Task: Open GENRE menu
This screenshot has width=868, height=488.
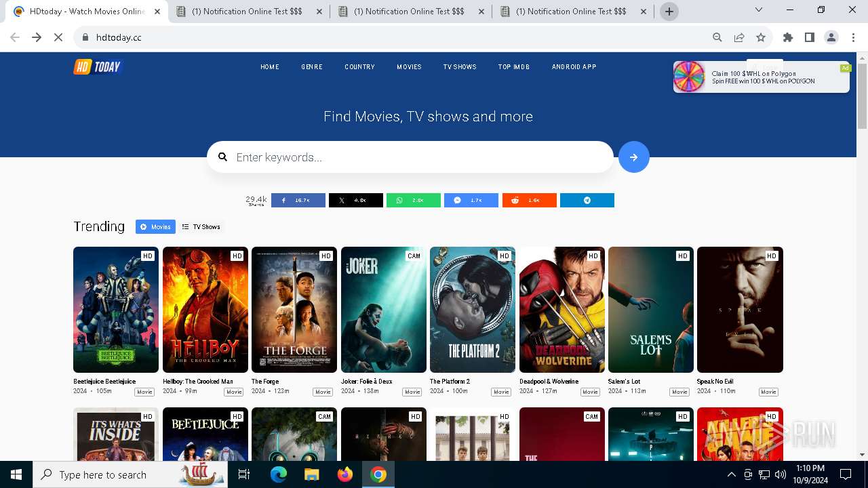Action: tap(312, 67)
